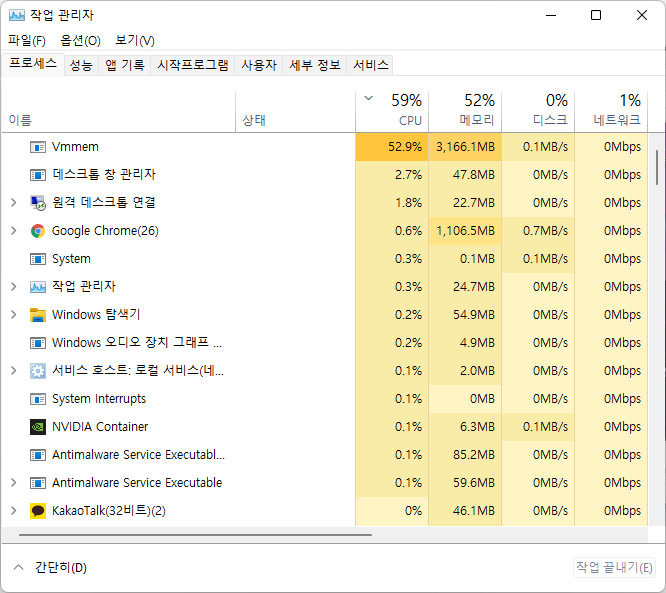Open the 보기(V) menu

pos(135,41)
